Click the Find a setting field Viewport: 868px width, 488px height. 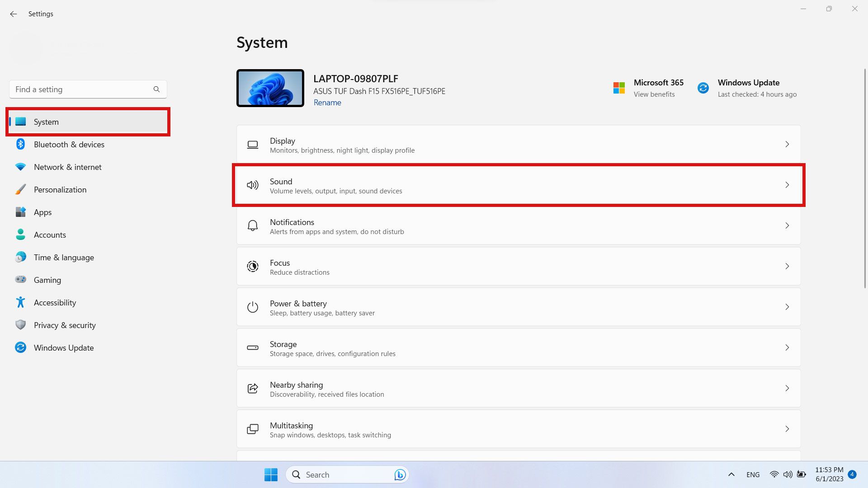click(88, 89)
